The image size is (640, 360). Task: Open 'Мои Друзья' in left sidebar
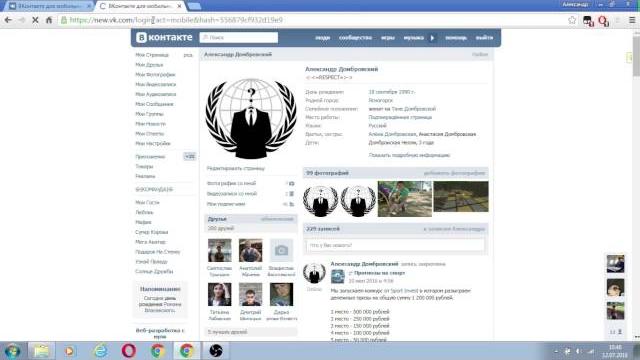[x=149, y=65]
